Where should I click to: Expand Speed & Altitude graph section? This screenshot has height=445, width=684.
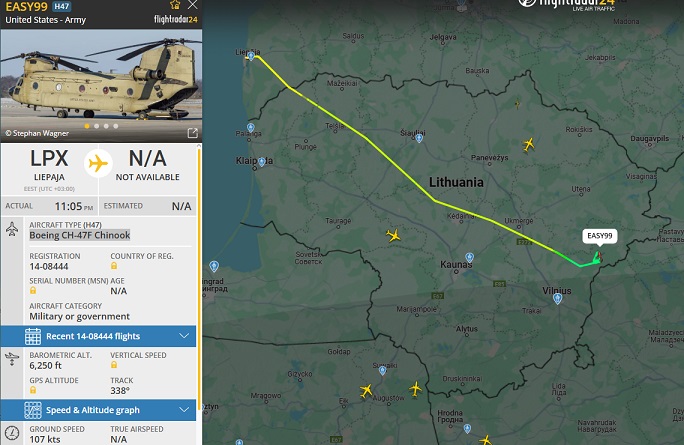pos(99,410)
